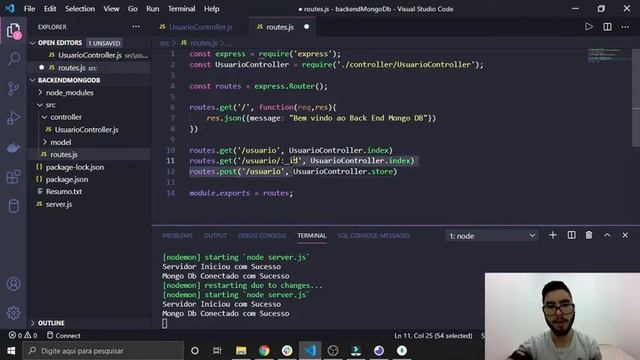This screenshot has width=640, height=360.
Task: Open Google Chrome from the taskbar
Action: click(264, 351)
